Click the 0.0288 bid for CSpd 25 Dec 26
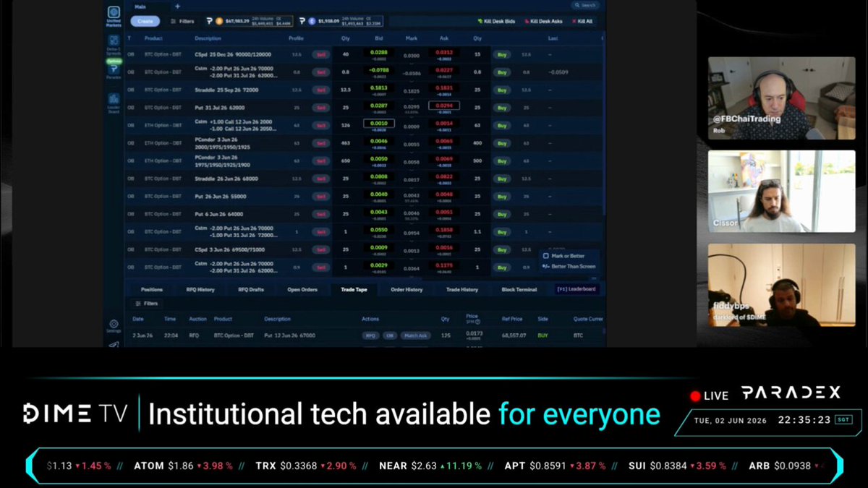The width and height of the screenshot is (868, 488). pyautogui.click(x=379, y=54)
